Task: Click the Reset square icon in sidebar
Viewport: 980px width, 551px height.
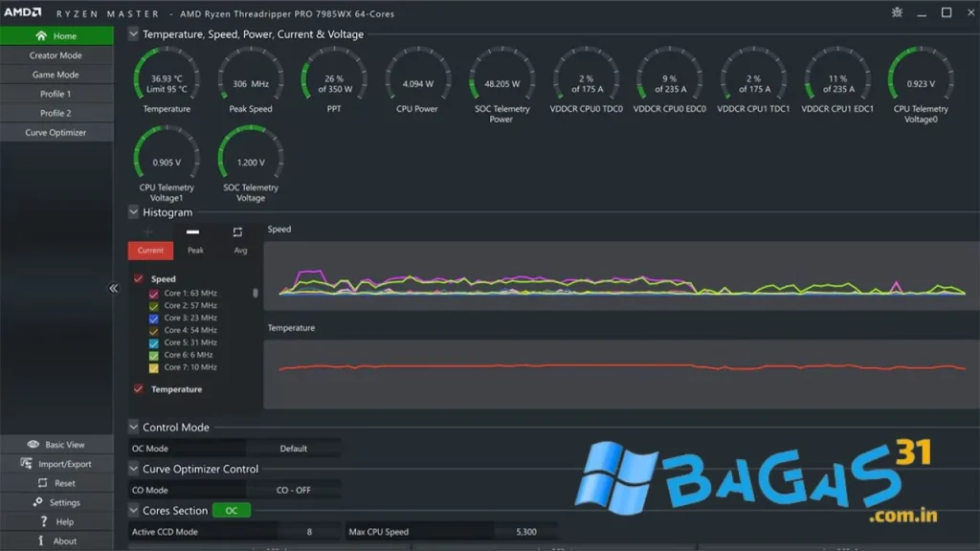Action: pos(42,483)
